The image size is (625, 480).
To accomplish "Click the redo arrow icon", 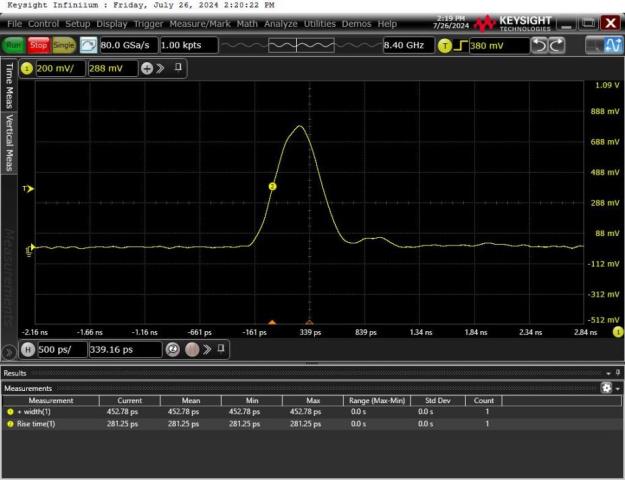I will coord(556,45).
